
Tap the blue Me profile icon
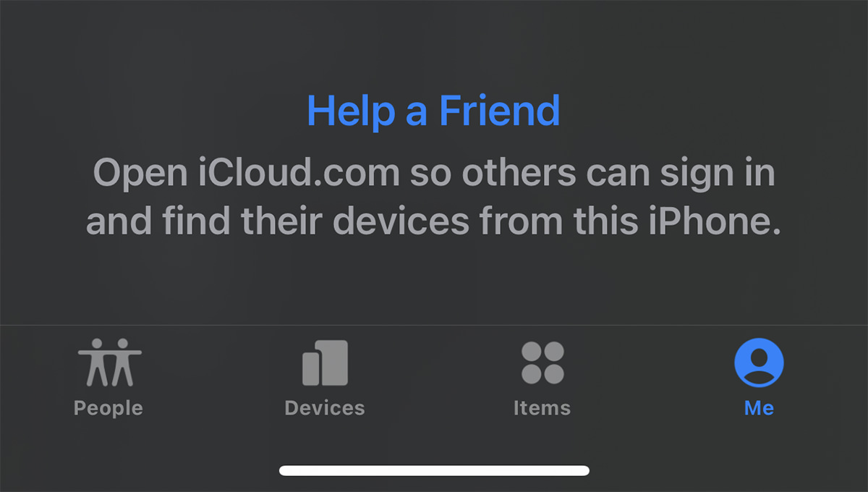click(x=759, y=362)
